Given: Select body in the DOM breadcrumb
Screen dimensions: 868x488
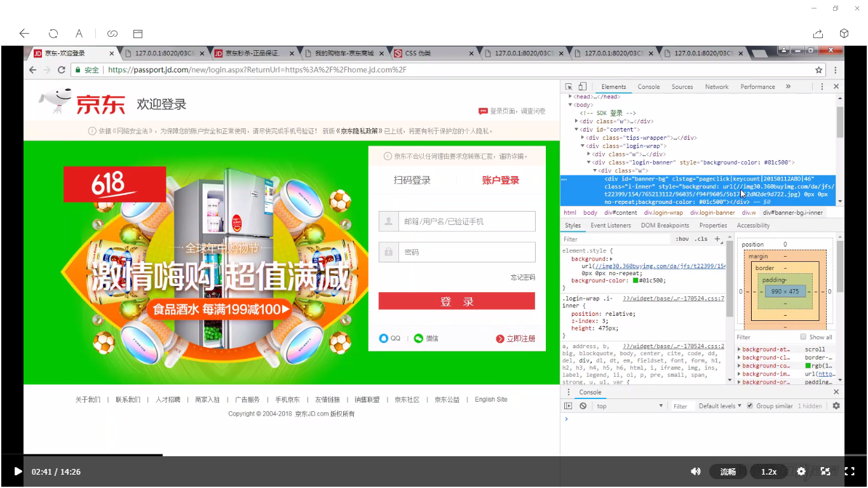Looking at the screenshot, I should point(590,213).
